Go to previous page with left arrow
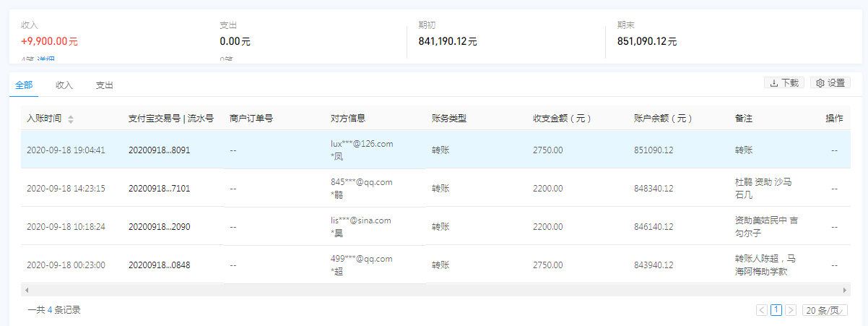This screenshot has width=868, height=326. pos(762,310)
